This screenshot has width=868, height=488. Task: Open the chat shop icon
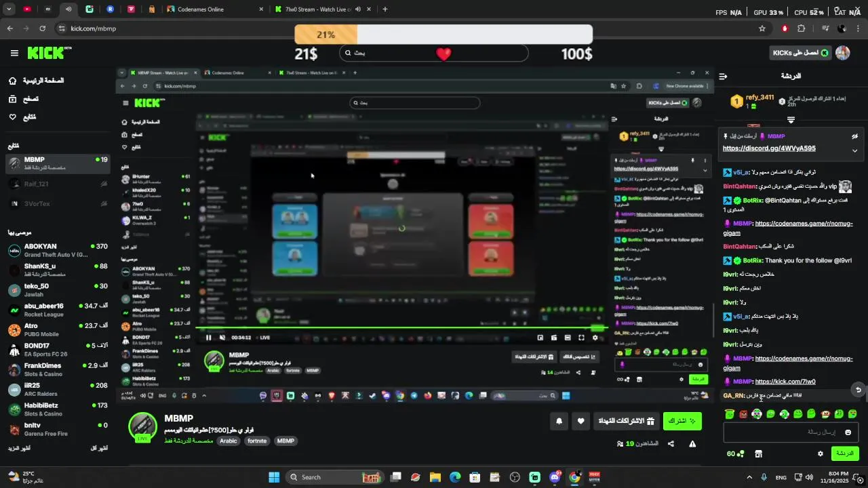coord(759,454)
